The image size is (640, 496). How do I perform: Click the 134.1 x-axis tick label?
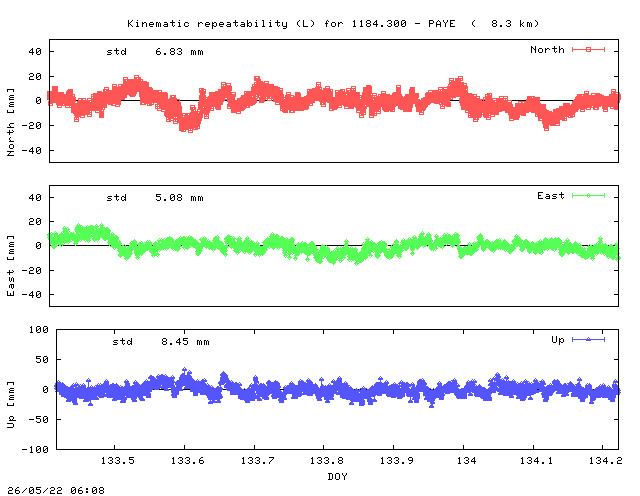[536, 460]
